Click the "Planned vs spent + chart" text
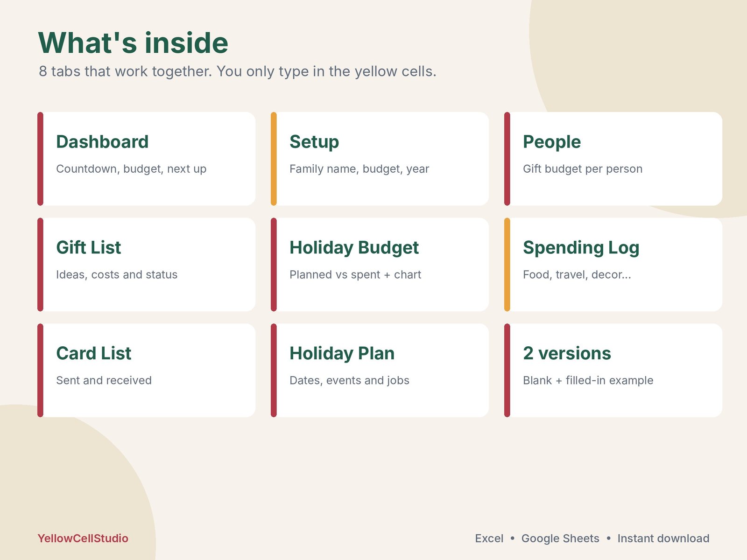 pos(355,275)
